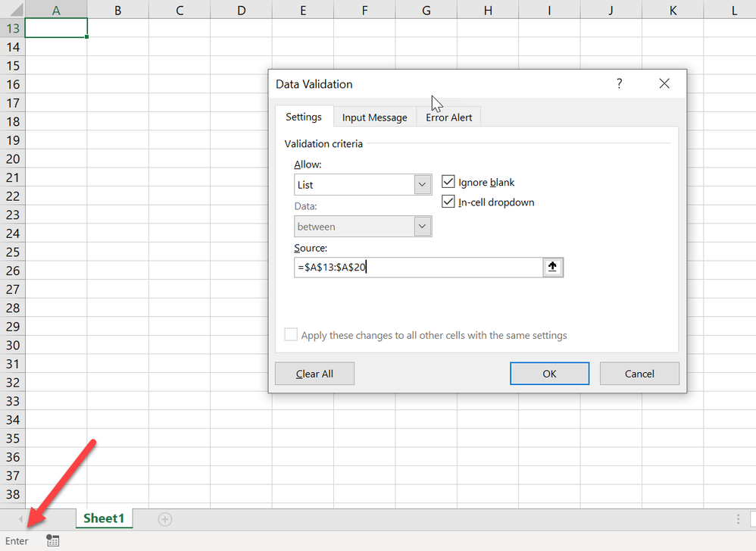The width and height of the screenshot is (756, 551).
Task: Select row 25 header
Action: (13, 252)
